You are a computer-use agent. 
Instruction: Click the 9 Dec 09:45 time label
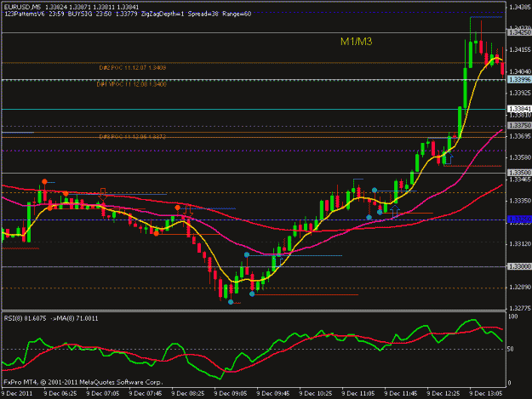[273, 394]
